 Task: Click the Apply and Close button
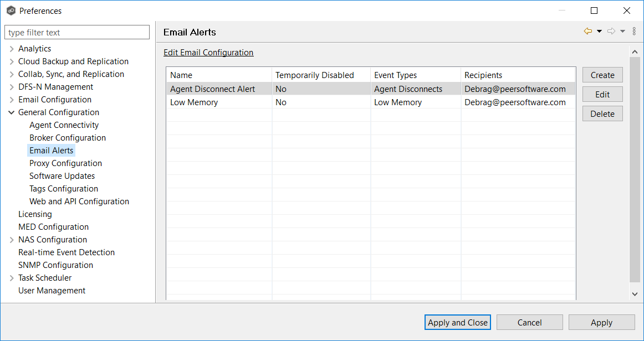click(458, 322)
